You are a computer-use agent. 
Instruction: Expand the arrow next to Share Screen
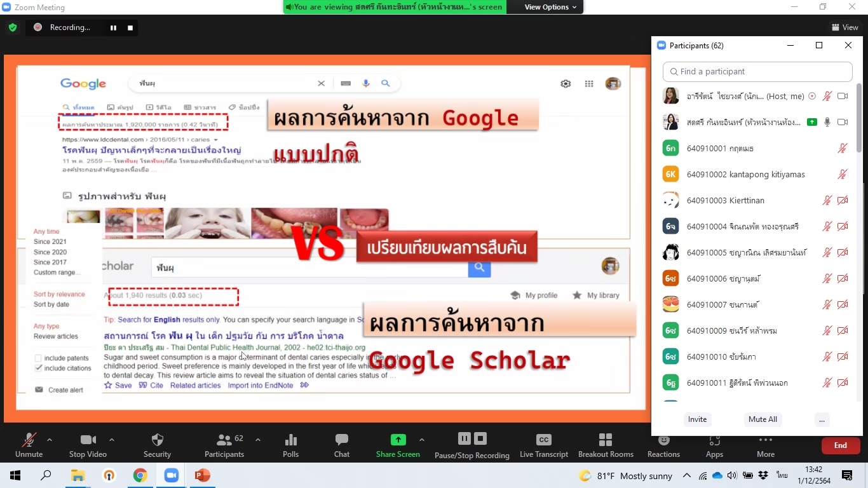pyautogui.click(x=421, y=440)
